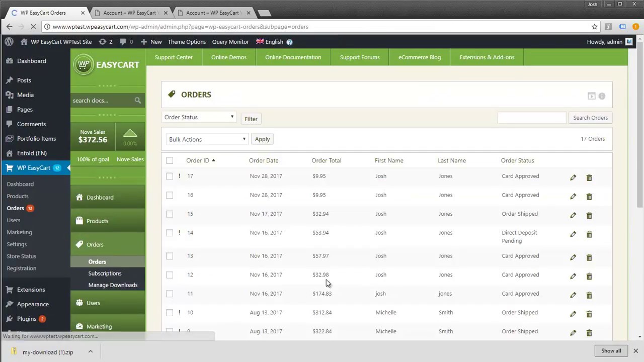This screenshot has width=644, height=362.
Task: Open eCommerce Blog tab
Action: [x=420, y=57]
